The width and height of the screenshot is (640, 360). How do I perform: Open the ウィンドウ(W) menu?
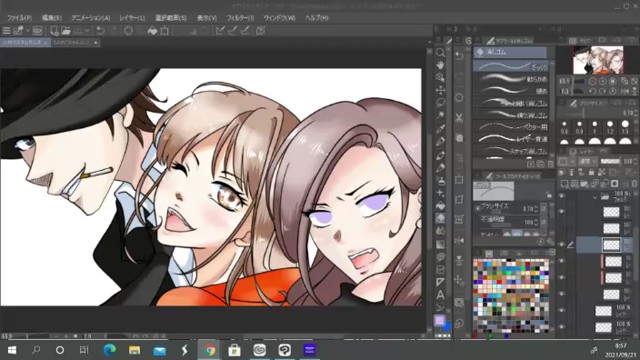click(280, 18)
